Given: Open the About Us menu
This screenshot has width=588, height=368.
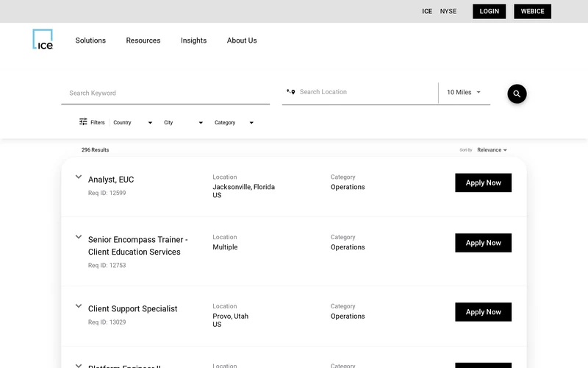Looking at the screenshot, I should coord(242,40).
